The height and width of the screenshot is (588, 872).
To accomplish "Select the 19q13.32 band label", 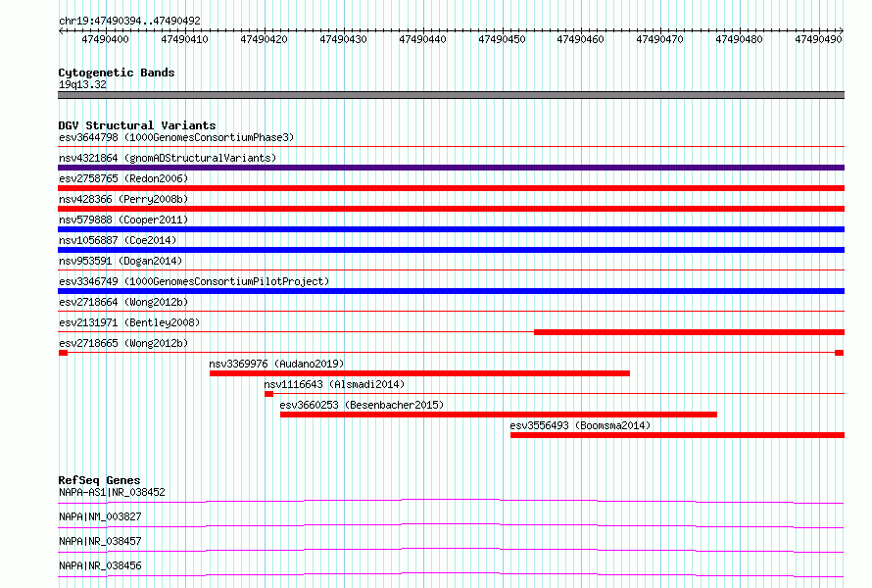I will (82, 84).
